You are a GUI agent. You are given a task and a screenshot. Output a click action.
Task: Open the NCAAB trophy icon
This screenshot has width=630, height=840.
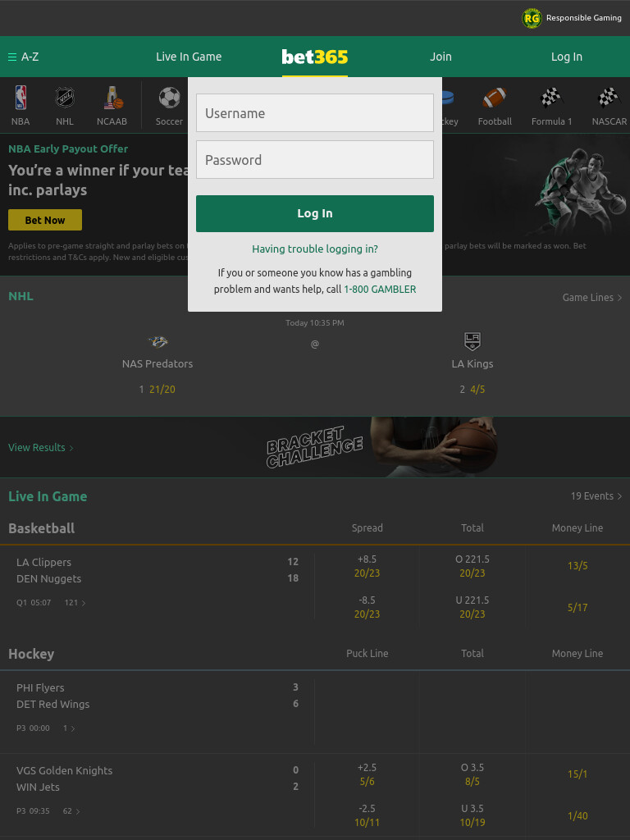[x=112, y=98]
